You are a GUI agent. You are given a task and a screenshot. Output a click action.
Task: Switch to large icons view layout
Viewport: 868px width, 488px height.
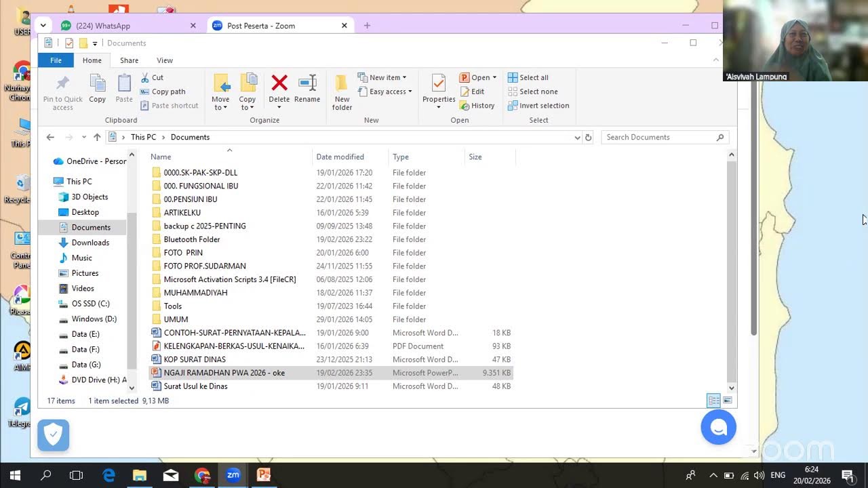click(728, 401)
